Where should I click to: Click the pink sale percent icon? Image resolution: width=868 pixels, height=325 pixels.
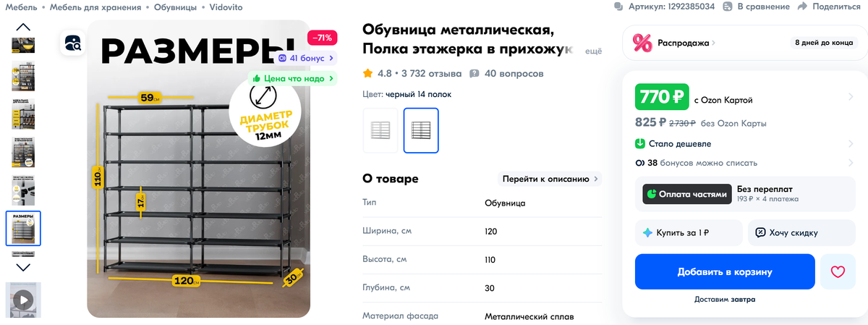point(642,43)
